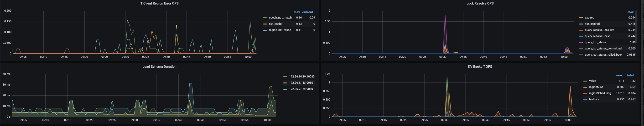Sort Lock Resolve OPS legend by max column

click(630, 12)
